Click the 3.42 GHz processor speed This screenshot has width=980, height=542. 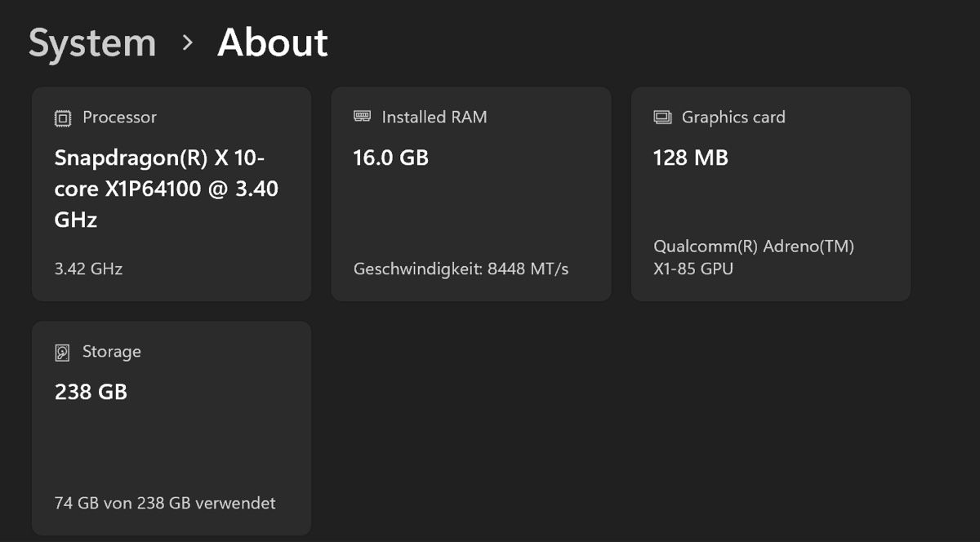88,269
